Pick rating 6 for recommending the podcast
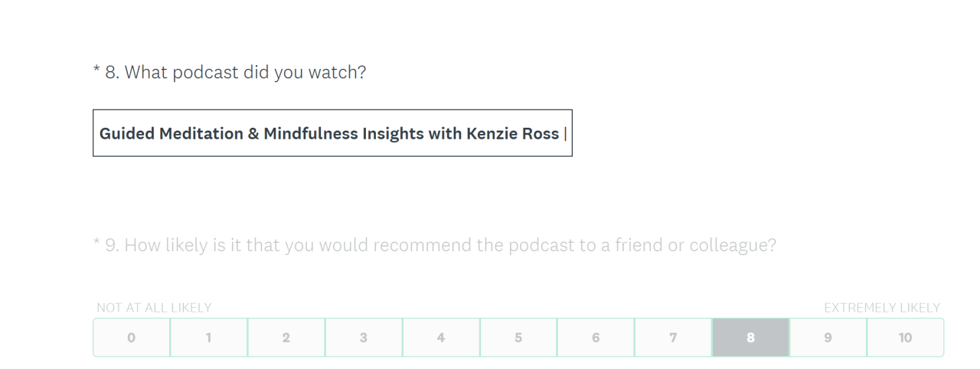This screenshot has height=369, width=980. click(x=596, y=338)
